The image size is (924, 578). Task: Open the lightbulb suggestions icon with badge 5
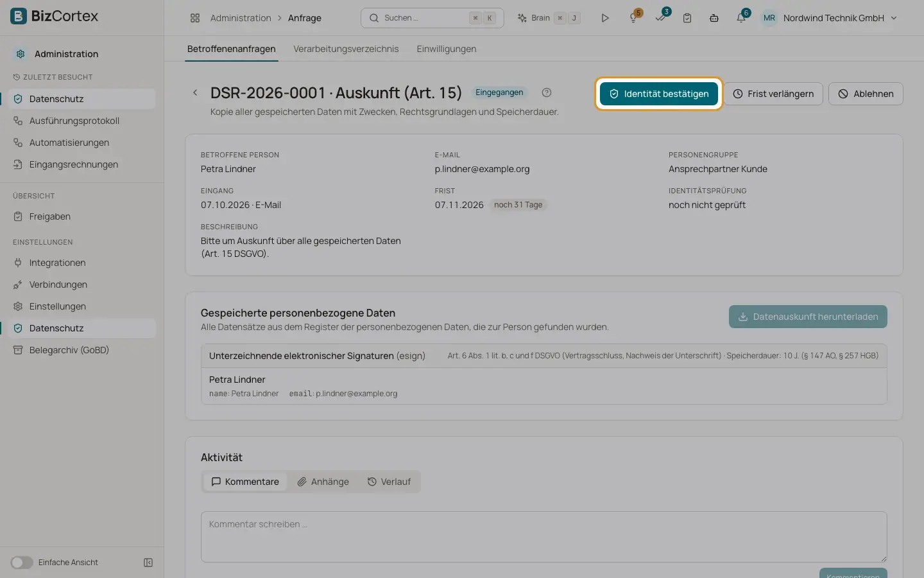[x=634, y=18]
